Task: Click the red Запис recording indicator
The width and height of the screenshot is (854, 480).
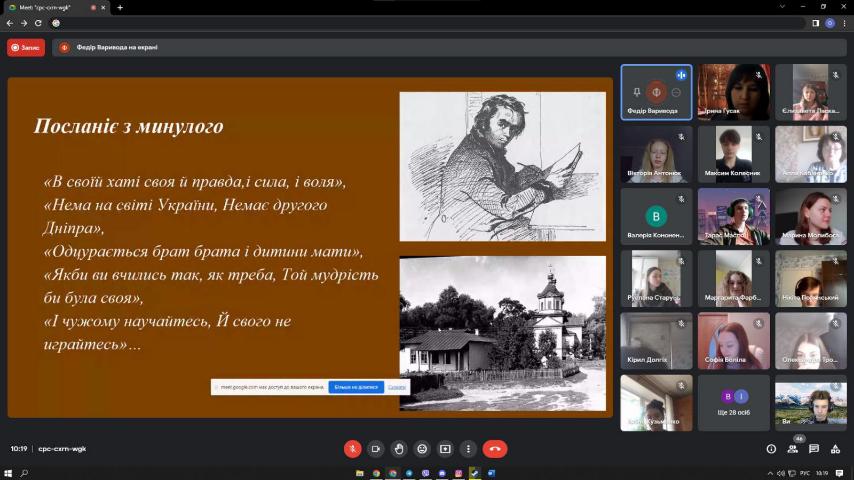Action: click(x=26, y=47)
